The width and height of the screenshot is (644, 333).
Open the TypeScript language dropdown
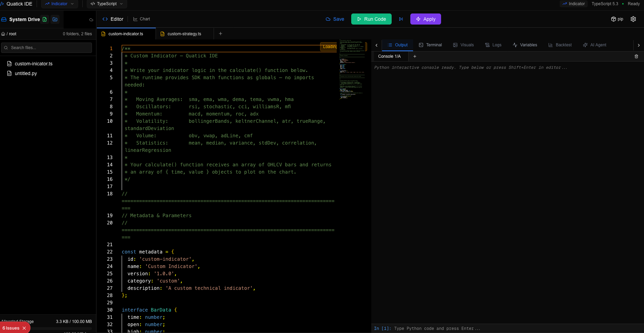click(107, 4)
